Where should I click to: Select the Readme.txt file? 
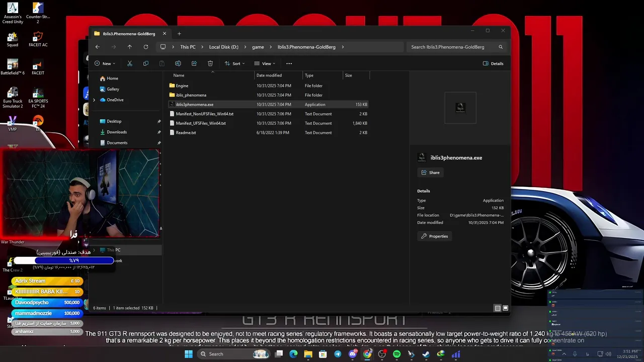(x=268, y=133)
